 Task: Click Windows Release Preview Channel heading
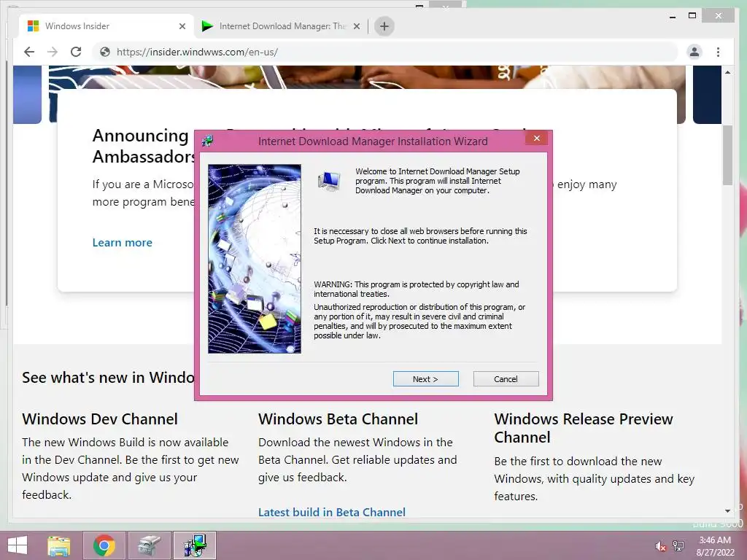pos(583,428)
